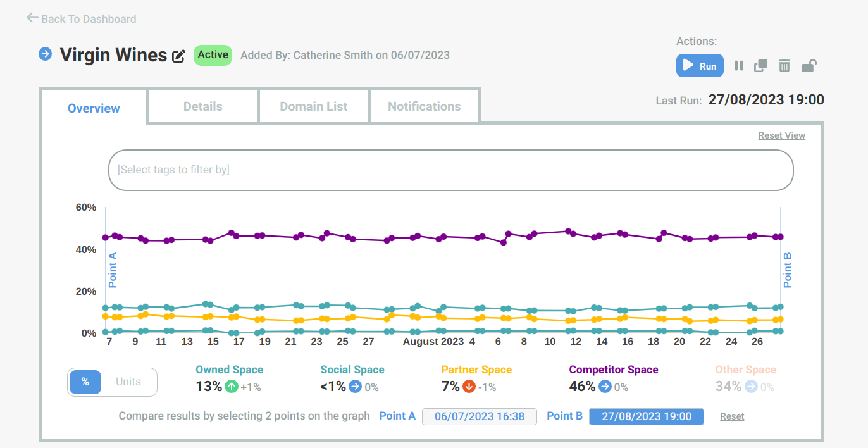Image resolution: width=868 pixels, height=448 pixels.
Task: Click the 7% Partner Space value
Action: [x=450, y=386]
